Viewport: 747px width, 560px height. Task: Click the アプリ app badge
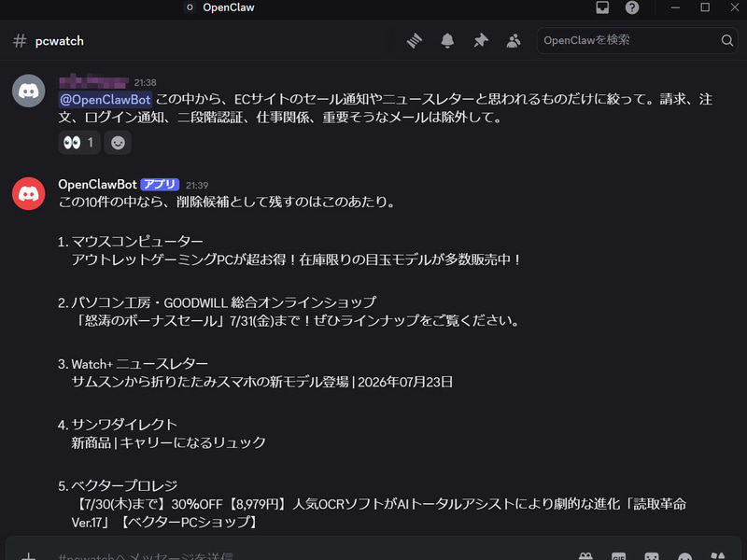pyautogui.click(x=160, y=184)
